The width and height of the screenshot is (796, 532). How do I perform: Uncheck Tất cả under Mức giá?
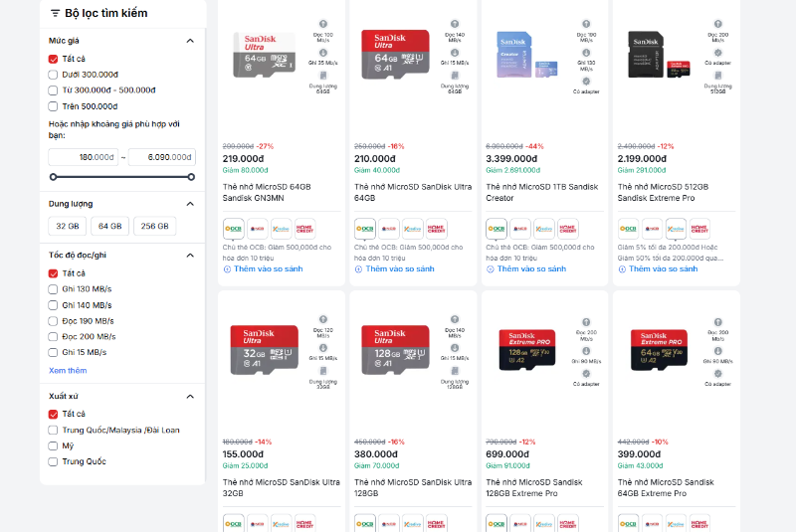click(53, 59)
